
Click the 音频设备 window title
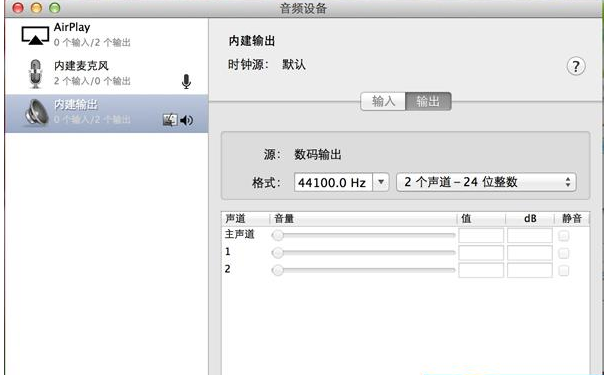[303, 8]
